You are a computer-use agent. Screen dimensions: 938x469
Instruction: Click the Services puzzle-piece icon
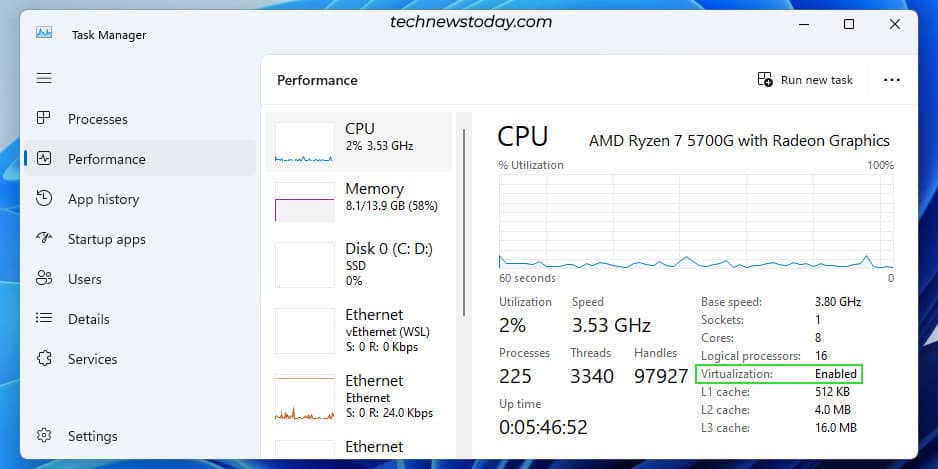[x=44, y=359]
